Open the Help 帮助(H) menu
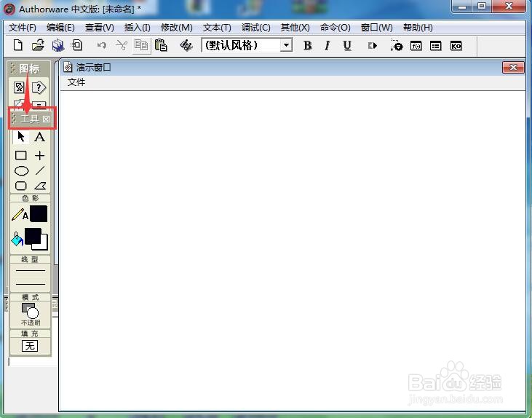The width and height of the screenshot is (532, 418). coord(418,28)
